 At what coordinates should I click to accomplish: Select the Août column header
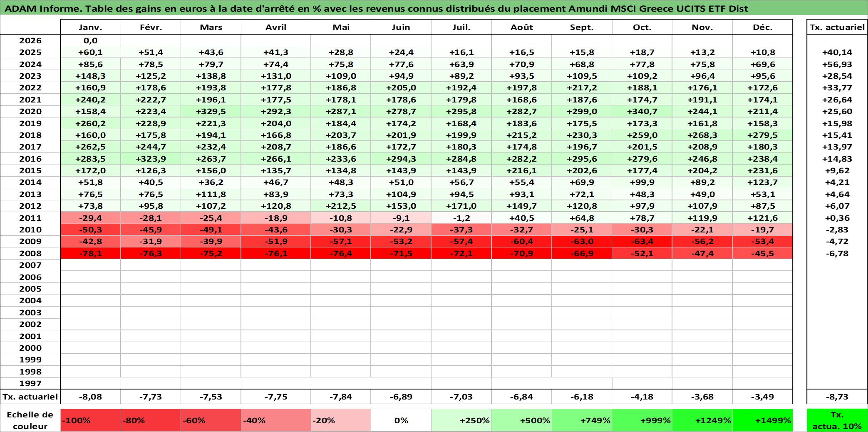pos(521,27)
